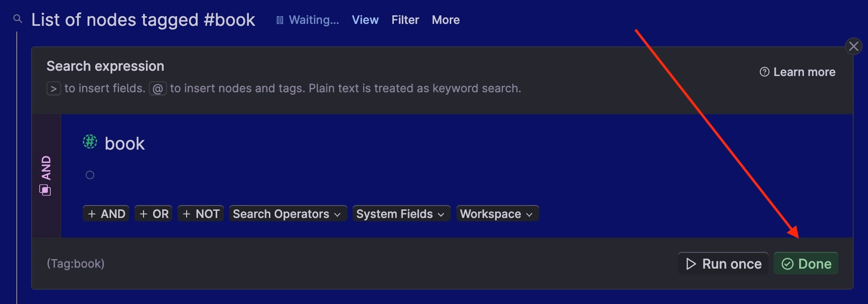The height and width of the screenshot is (304, 868).
Task: Open the More menu
Action: pyautogui.click(x=445, y=20)
